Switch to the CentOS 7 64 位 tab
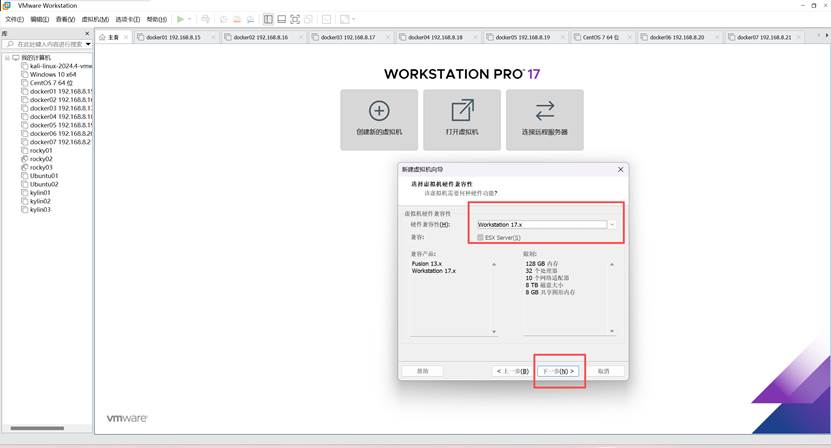This screenshot has height=448, width=831. pos(601,37)
